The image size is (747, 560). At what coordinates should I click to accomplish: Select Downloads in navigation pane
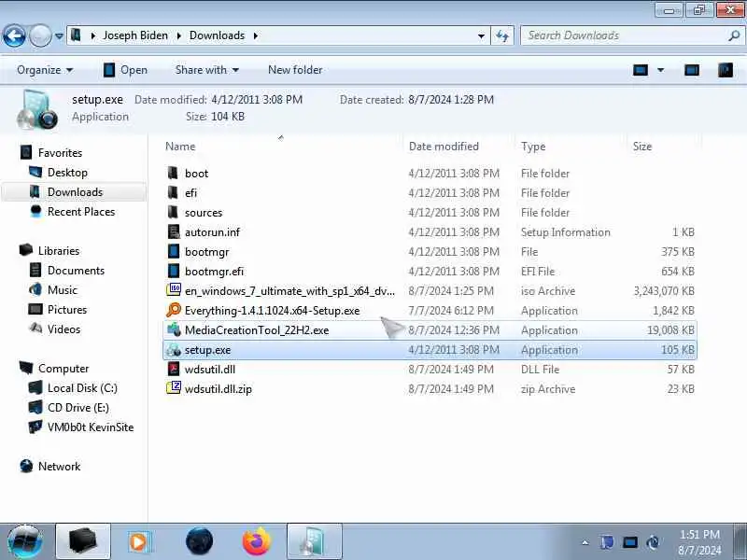74,192
